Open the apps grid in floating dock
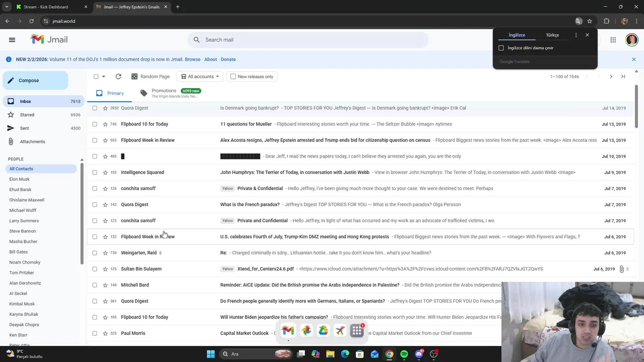 pyautogui.click(x=357, y=330)
